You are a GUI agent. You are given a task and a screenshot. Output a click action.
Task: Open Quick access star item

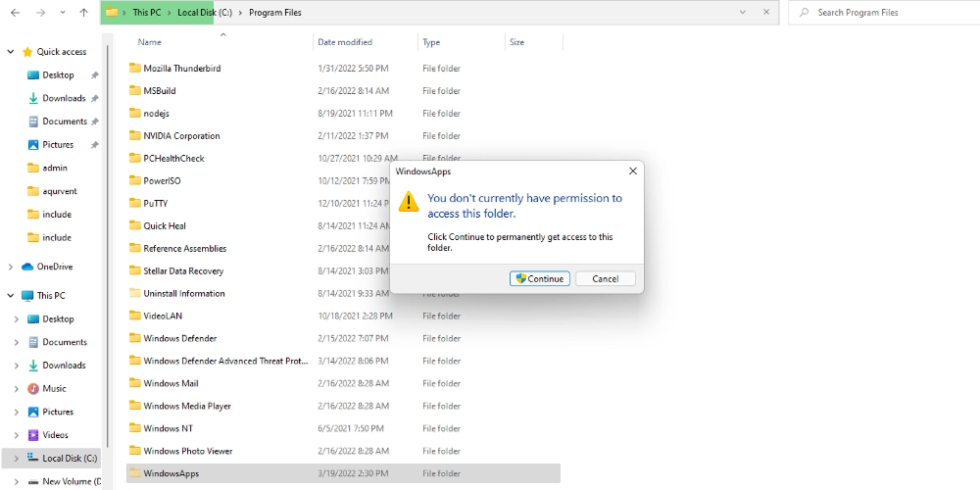[x=54, y=52]
